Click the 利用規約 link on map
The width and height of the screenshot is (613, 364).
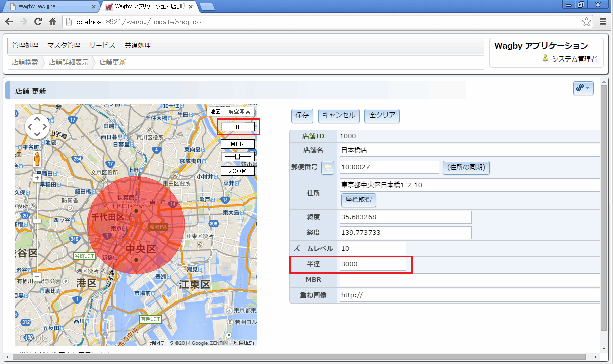coord(244,343)
